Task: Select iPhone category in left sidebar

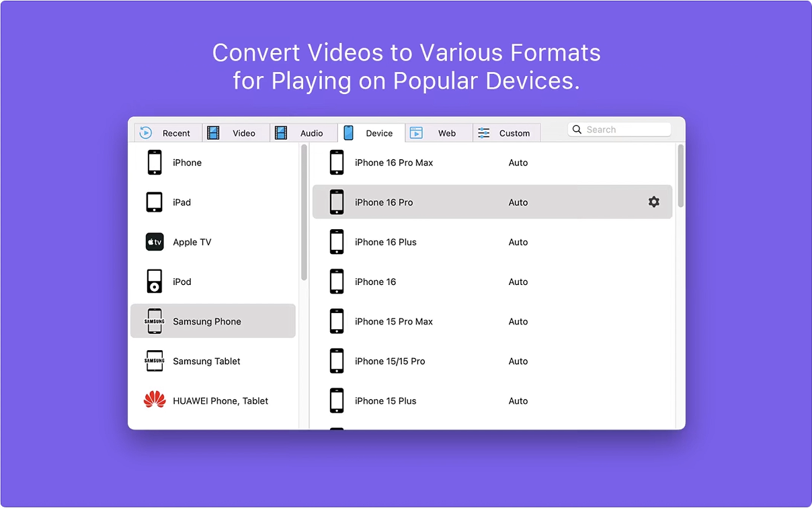Action: point(187,163)
